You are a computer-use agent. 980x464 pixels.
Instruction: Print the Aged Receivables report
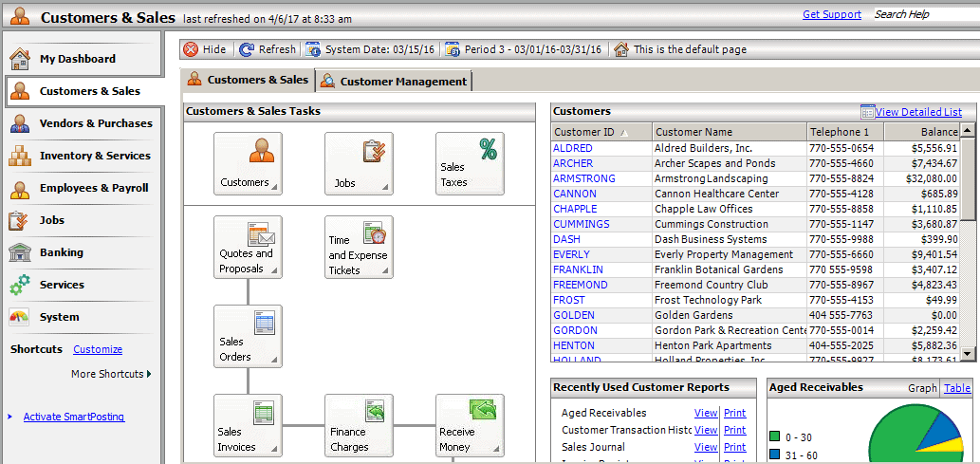point(735,414)
